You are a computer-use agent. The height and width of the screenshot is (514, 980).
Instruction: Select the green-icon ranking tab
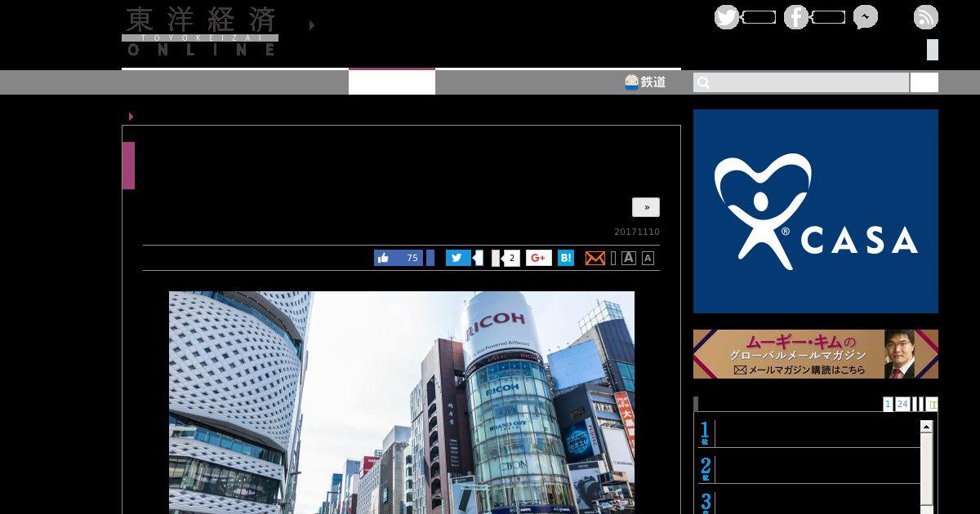(933, 404)
